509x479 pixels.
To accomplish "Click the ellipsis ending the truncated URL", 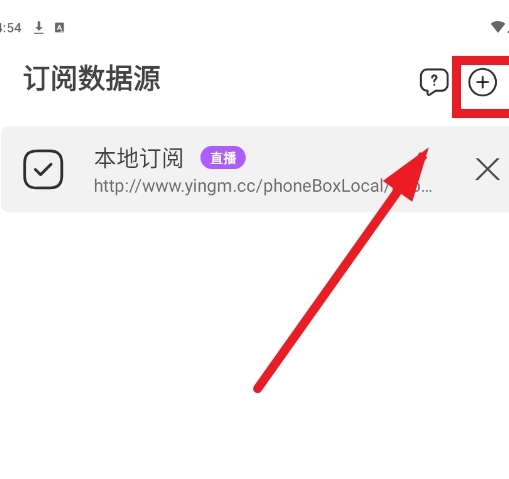I will click(427, 187).
